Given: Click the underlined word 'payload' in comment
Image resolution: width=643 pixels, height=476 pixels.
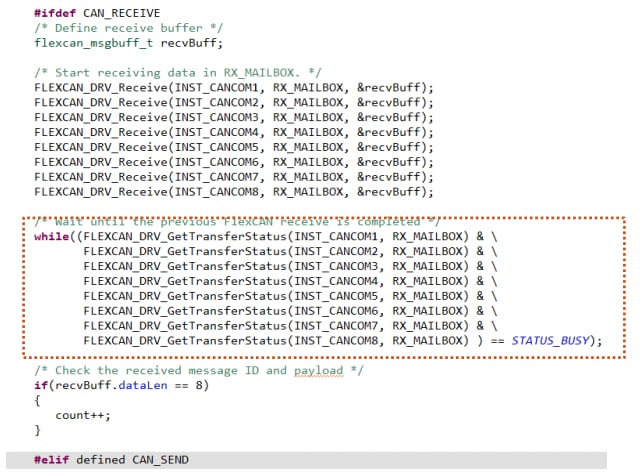Looking at the screenshot, I should coord(317,371).
